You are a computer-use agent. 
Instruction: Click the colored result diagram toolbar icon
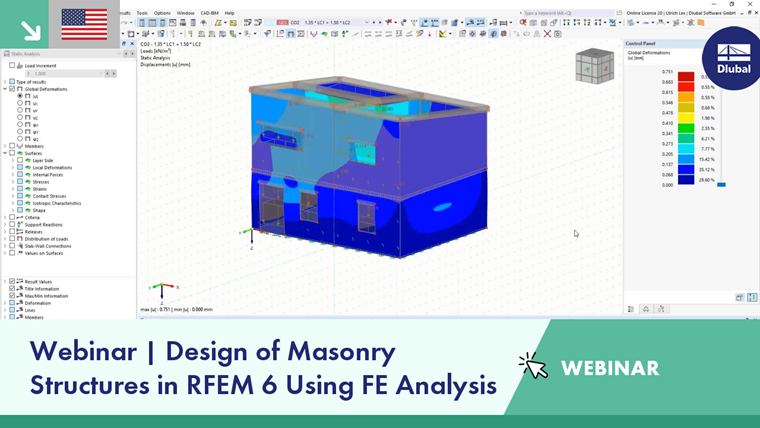[443, 34]
